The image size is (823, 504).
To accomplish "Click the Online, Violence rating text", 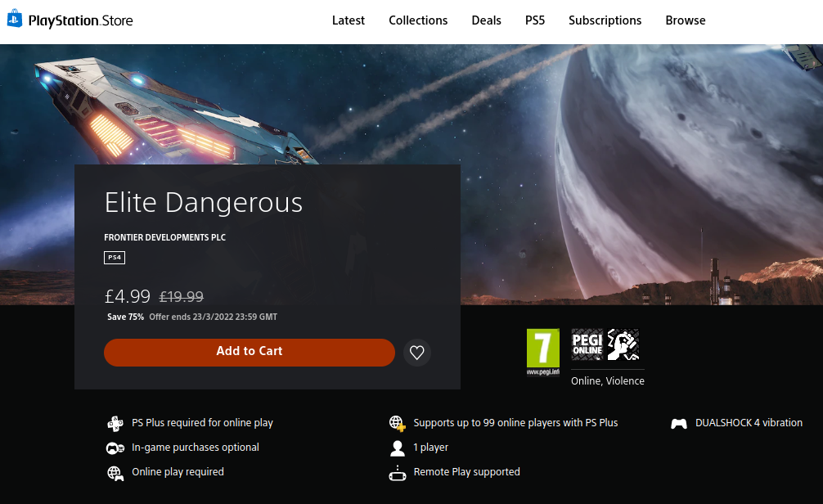I will [x=607, y=381].
